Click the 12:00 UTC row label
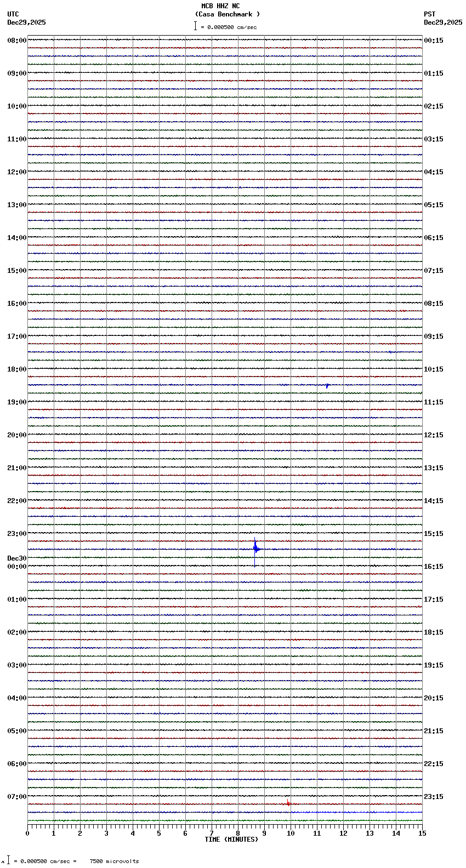Screen dimensions: 466x868 pos(17,172)
